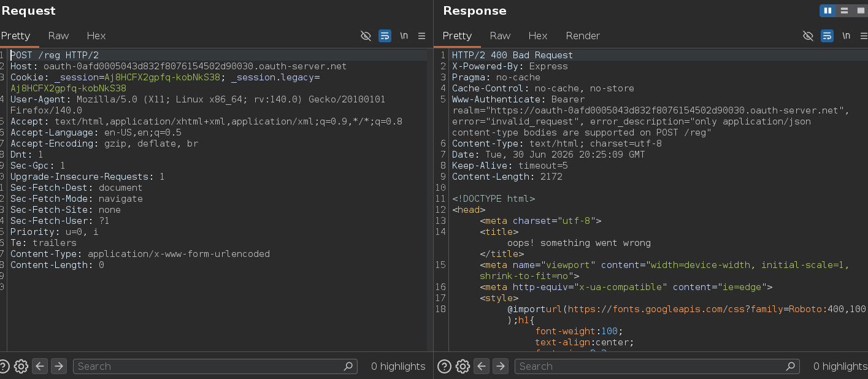Click 'POST /reg HTTP/2' request line
Screen dimensions: 868x379
click(55, 55)
